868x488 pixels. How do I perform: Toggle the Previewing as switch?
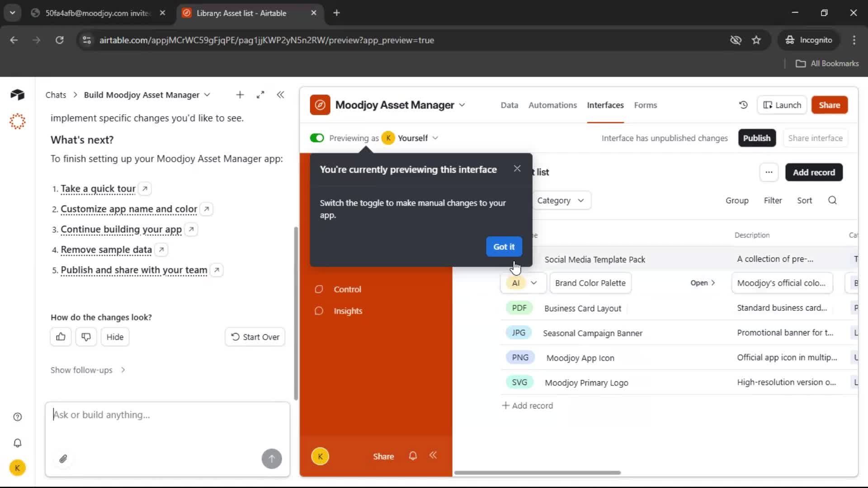tap(317, 138)
